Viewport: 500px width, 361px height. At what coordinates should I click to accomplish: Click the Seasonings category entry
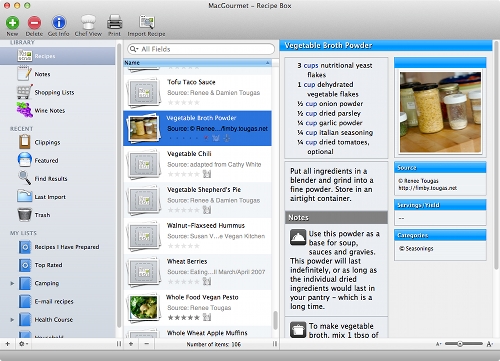(x=416, y=248)
